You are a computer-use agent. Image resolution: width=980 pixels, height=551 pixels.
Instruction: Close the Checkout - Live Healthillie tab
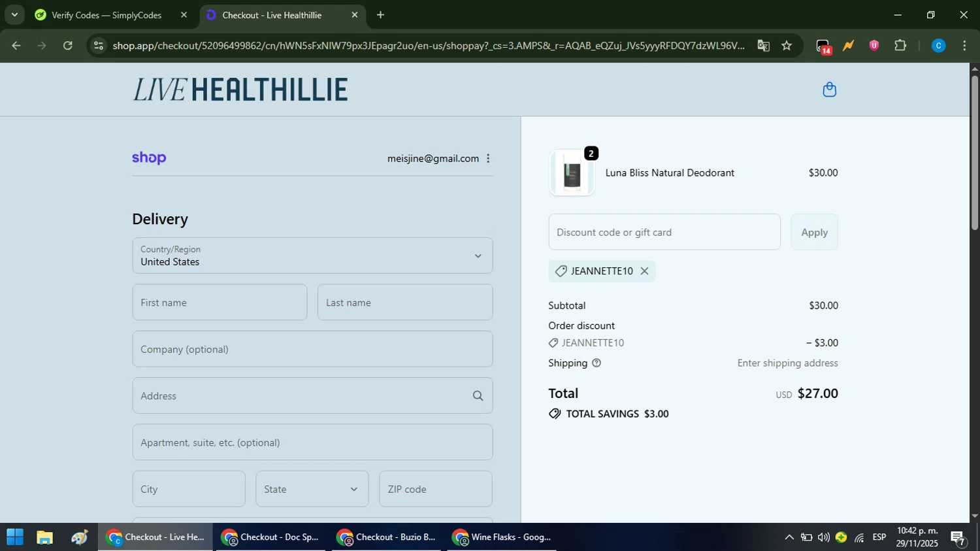355,15
